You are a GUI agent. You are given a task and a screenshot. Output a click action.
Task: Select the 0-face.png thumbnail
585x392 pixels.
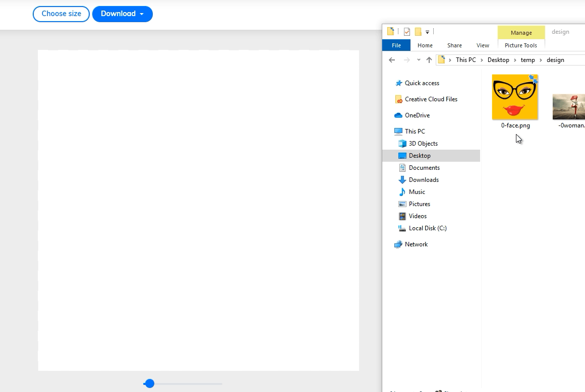[515, 97]
